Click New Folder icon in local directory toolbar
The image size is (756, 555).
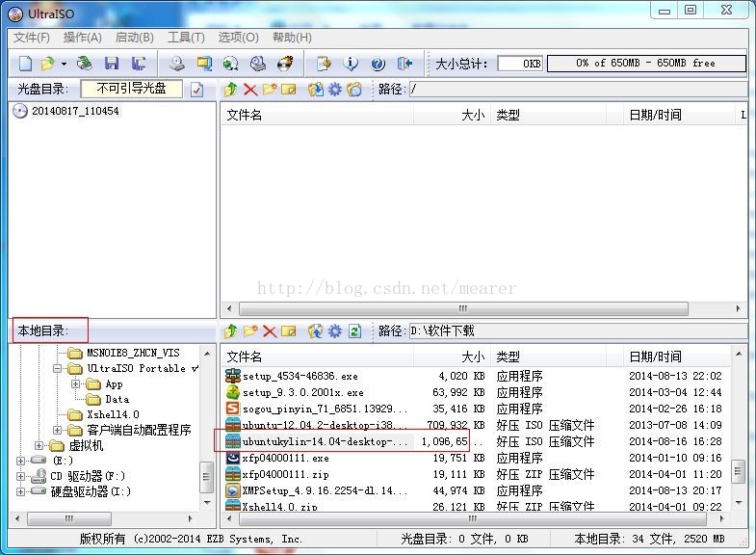[250, 330]
